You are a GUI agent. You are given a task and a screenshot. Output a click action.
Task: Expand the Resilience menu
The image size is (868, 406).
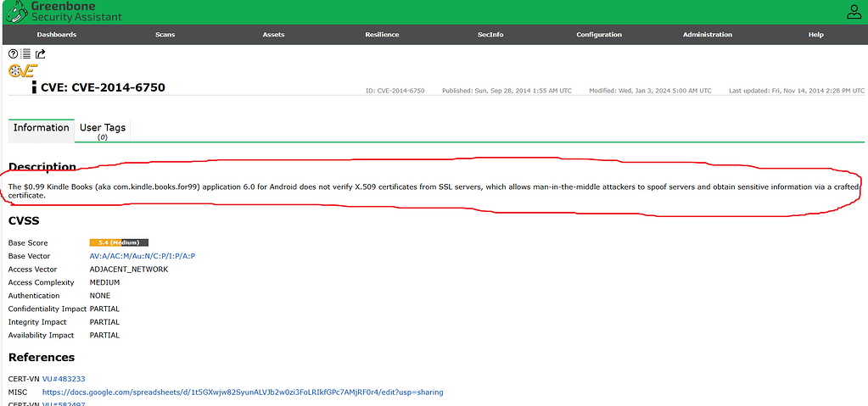pyautogui.click(x=382, y=35)
